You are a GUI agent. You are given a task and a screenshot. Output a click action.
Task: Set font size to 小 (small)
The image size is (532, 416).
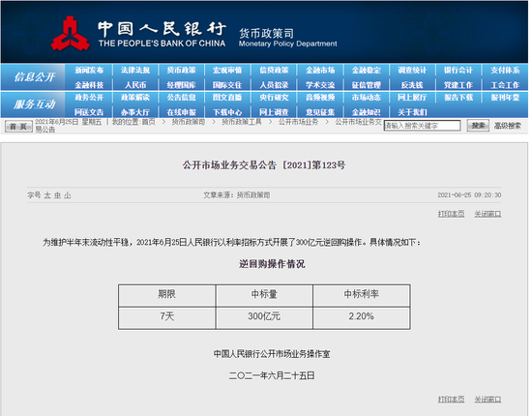tap(68, 195)
